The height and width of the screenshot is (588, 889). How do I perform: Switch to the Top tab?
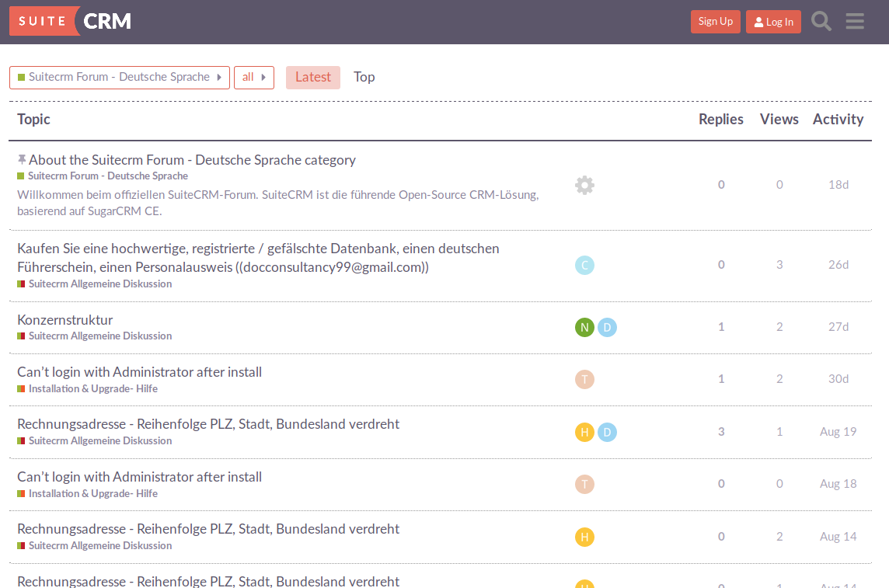[x=364, y=77]
